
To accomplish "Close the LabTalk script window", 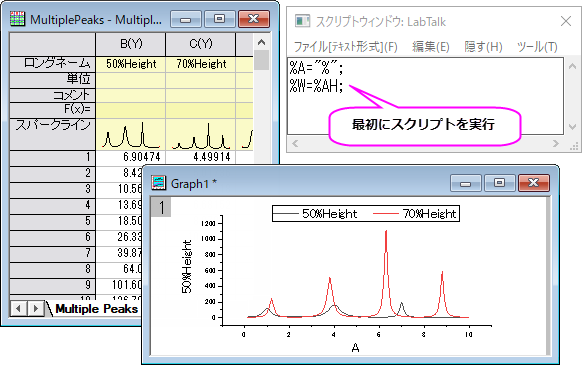I will 566,21.
